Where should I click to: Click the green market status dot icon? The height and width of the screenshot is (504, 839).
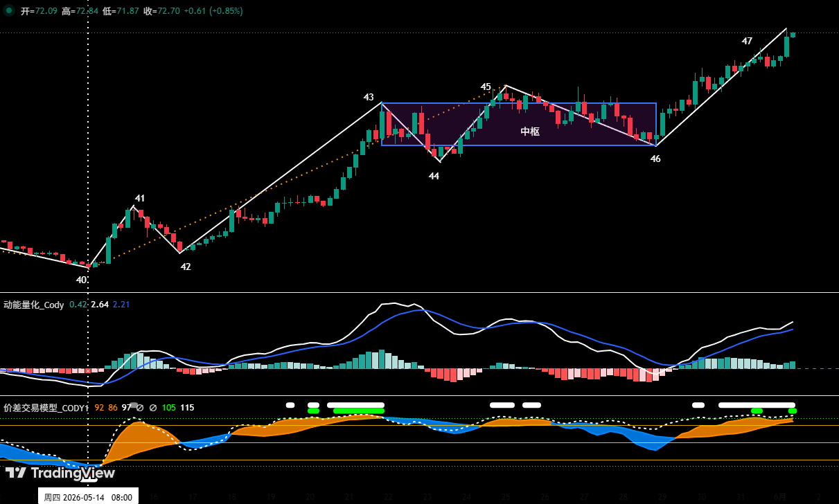(x=9, y=10)
